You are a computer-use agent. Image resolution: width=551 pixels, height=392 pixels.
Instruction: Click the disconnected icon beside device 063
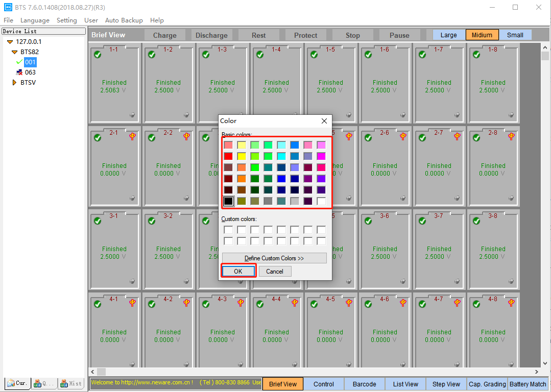pos(19,72)
